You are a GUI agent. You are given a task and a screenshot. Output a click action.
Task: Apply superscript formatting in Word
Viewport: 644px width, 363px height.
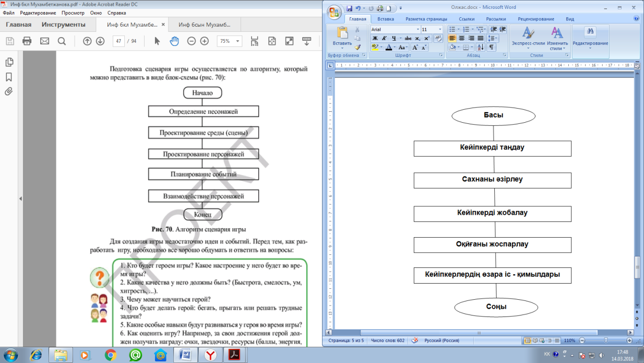426,38
